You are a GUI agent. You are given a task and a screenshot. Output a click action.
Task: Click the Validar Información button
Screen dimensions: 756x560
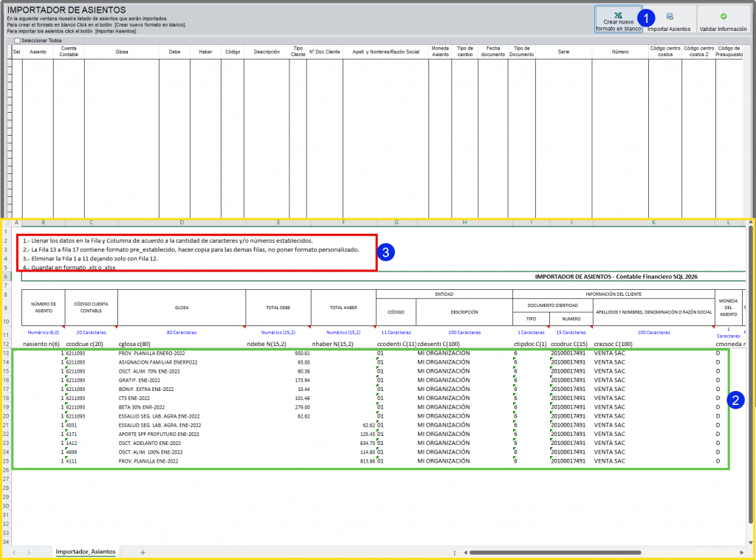(723, 19)
